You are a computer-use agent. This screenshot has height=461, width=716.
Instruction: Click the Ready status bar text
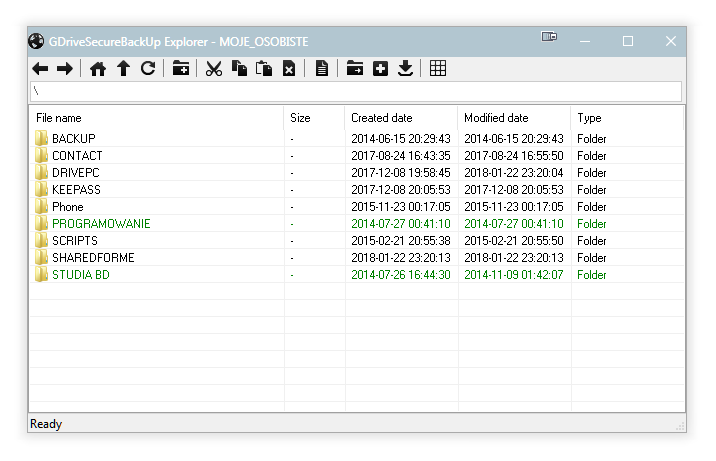[46, 424]
